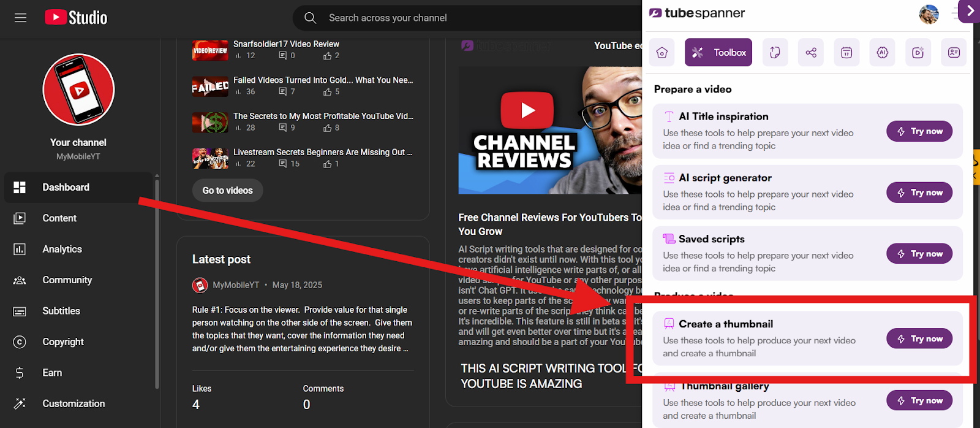Open the tubespanner profile card icon tab
Screen dimensions: 980x428
pos(954,53)
